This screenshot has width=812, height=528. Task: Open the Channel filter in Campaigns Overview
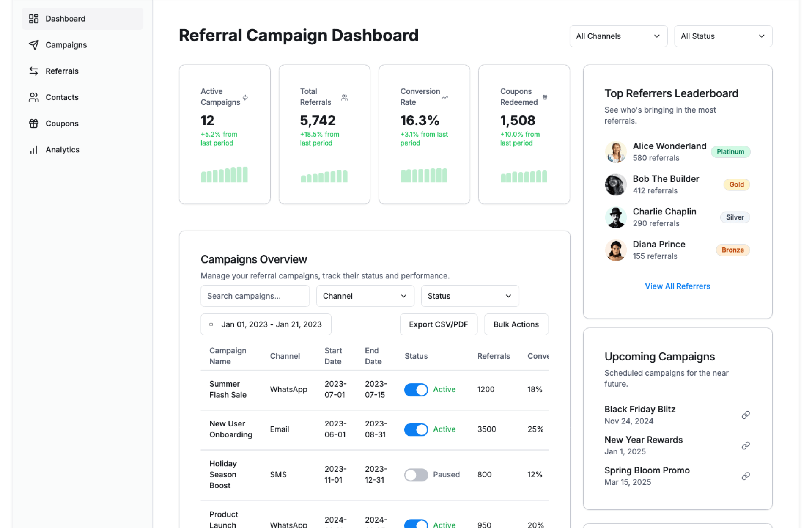click(365, 296)
